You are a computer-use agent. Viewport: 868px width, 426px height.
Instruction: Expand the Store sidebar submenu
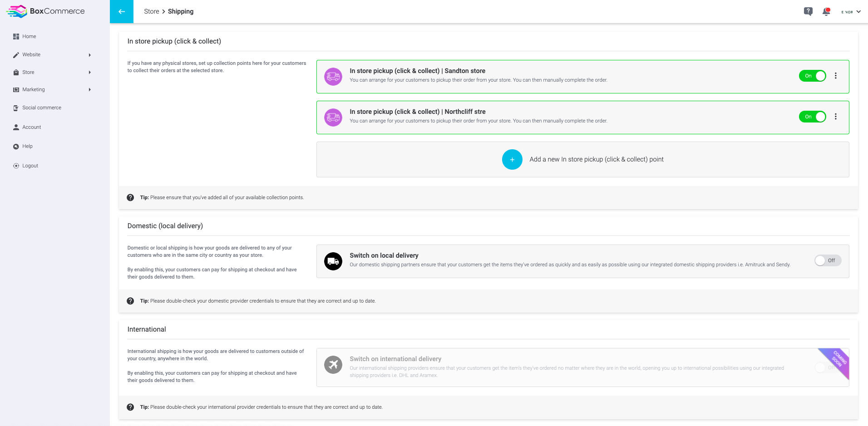52,72
